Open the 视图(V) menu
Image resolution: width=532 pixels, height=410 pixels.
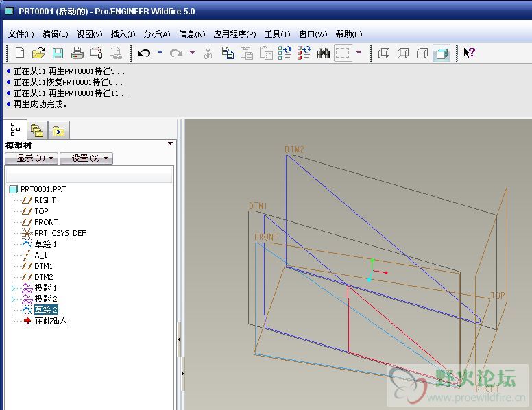coord(90,34)
